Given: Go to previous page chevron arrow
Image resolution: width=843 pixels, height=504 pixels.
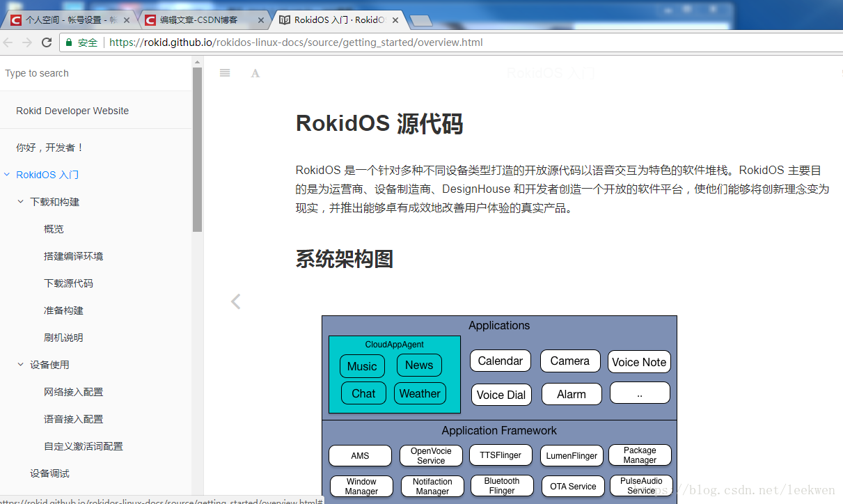Looking at the screenshot, I should [236, 301].
